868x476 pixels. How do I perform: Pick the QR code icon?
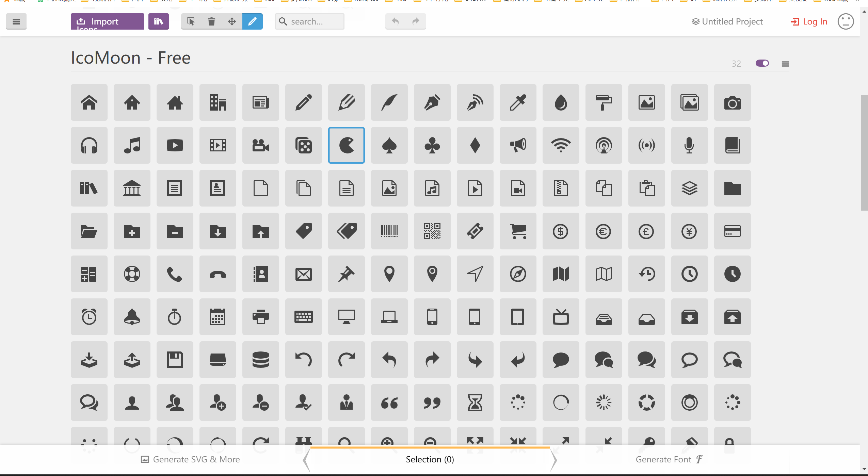coord(432,231)
